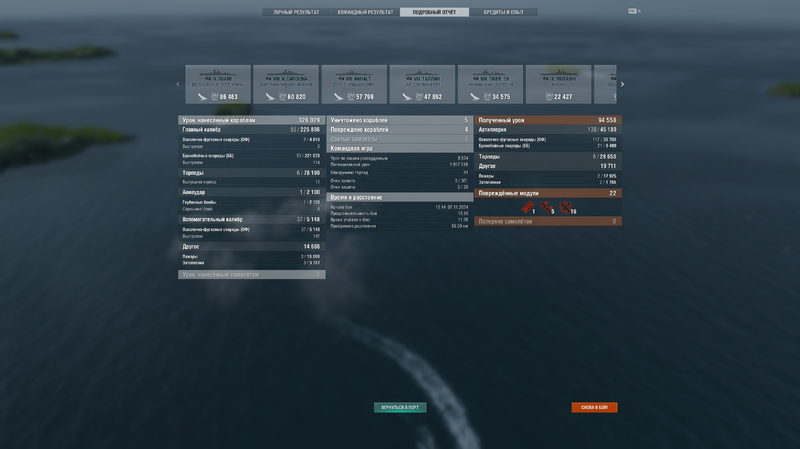
Task: Click the sunk-ship icon on Tiger '59 card
Action: [x=474, y=96]
